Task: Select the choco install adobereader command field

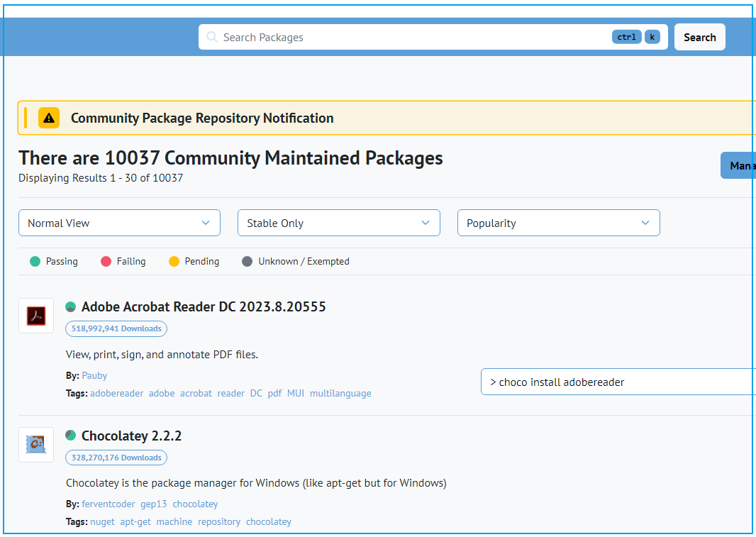Action: tap(617, 382)
